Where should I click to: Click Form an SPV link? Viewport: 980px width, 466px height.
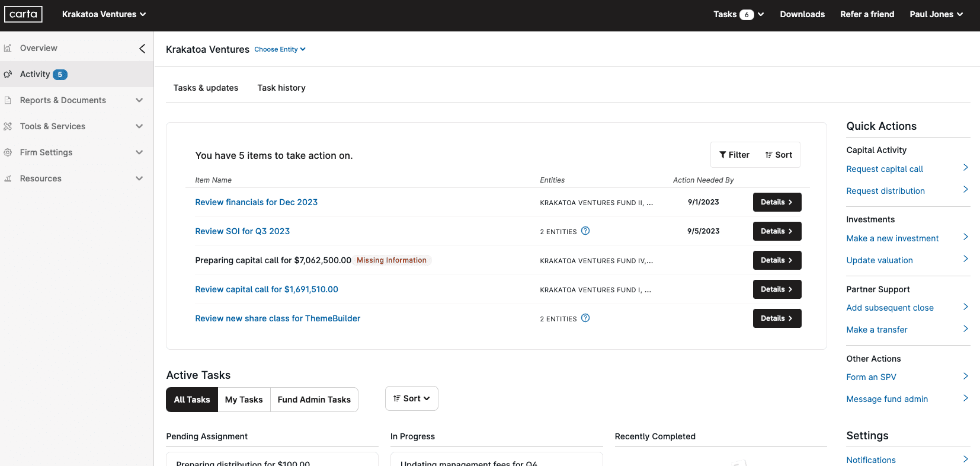[871, 377]
